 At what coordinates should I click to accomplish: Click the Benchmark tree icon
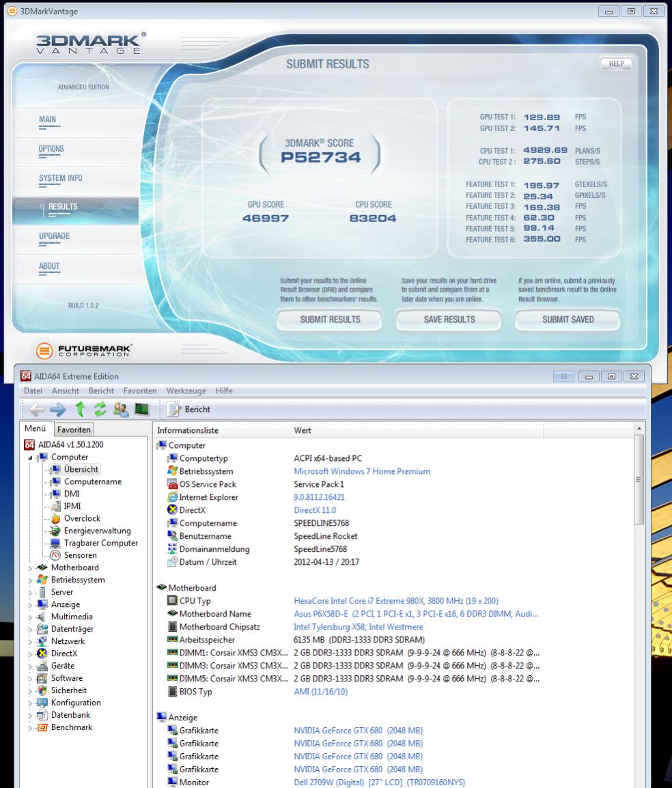[42, 727]
